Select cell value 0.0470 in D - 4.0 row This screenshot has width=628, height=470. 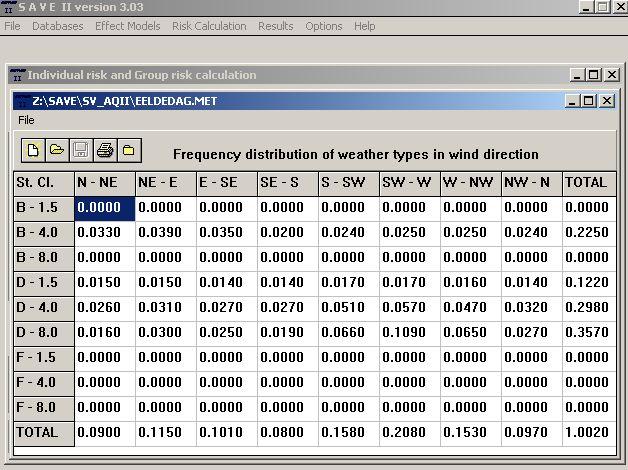471,308
